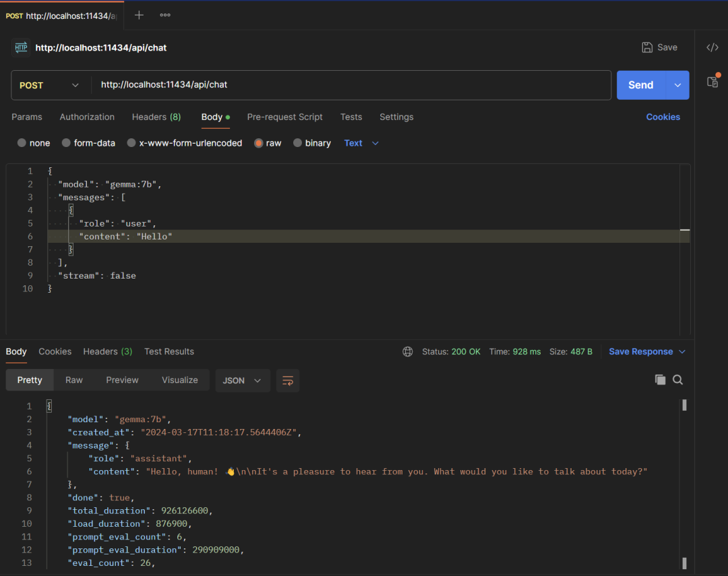Image resolution: width=728 pixels, height=576 pixels.
Task: Choose the binary body radio option
Action: 297,143
